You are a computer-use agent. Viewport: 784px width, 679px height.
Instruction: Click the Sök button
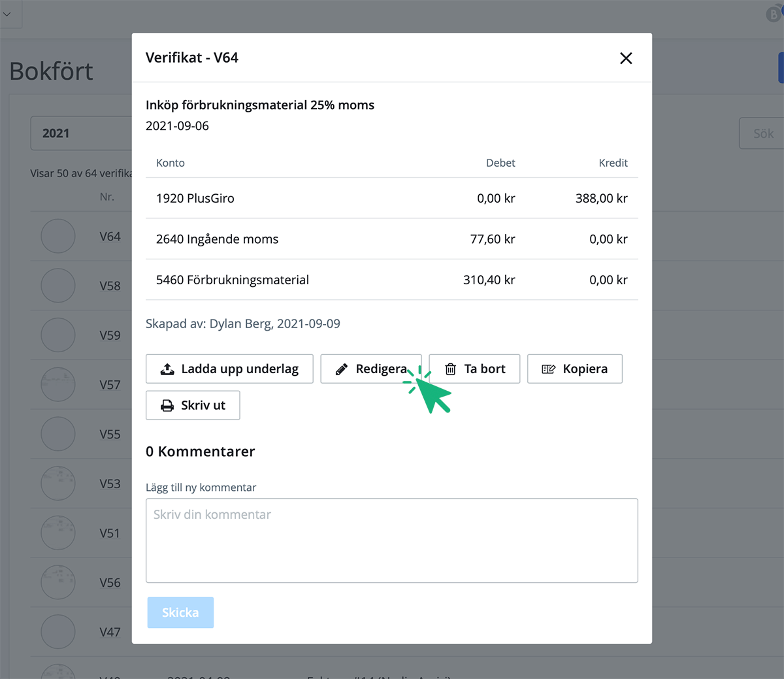(762, 133)
